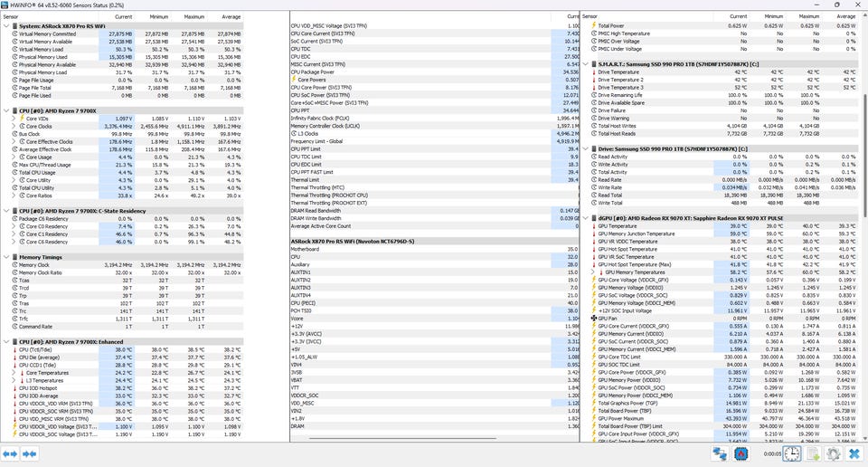Select the Vcore row
This screenshot has height=467, width=868.
tap(435, 319)
